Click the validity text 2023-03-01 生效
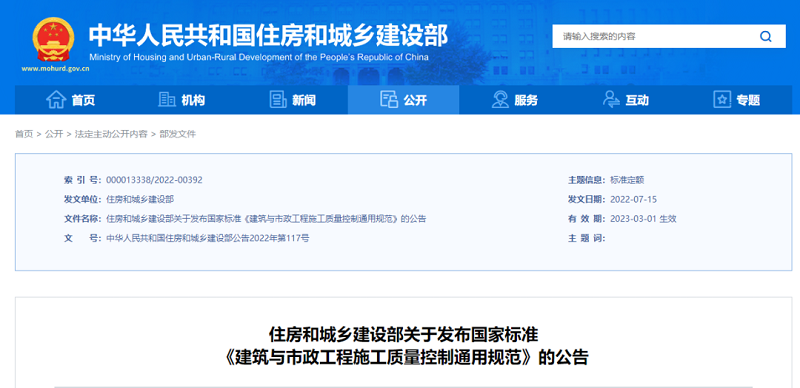800x388 pixels. coord(643,219)
